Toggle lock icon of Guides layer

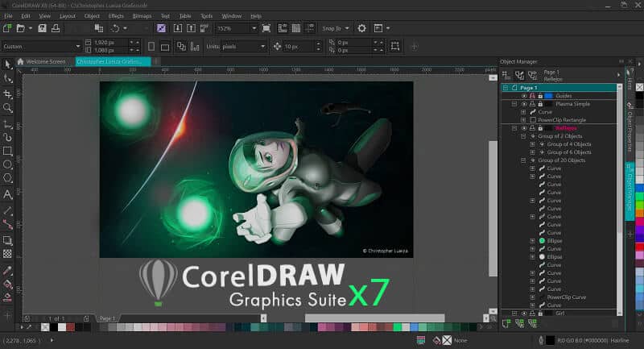point(540,96)
